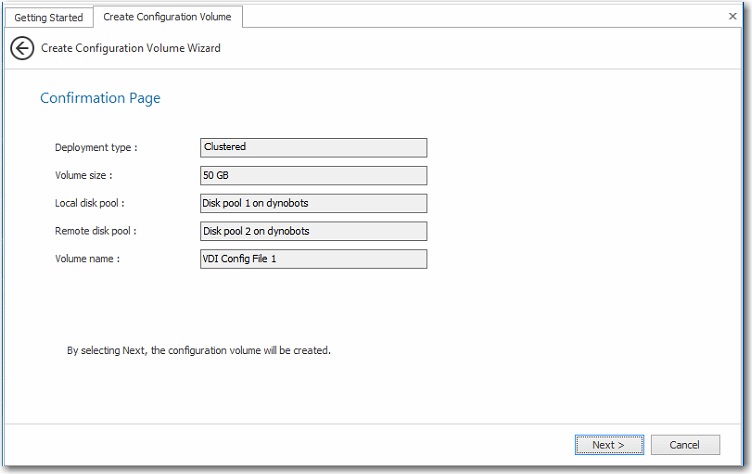Click the 'Volume name :' label
The height and width of the screenshot is (474, 752).
[88, 260]
